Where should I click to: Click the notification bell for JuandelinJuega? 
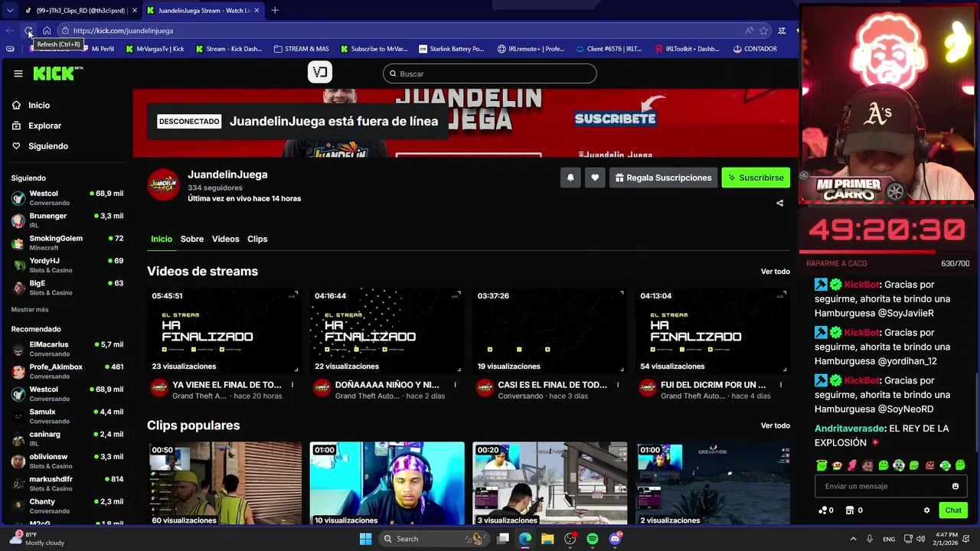tap(570, 178)
